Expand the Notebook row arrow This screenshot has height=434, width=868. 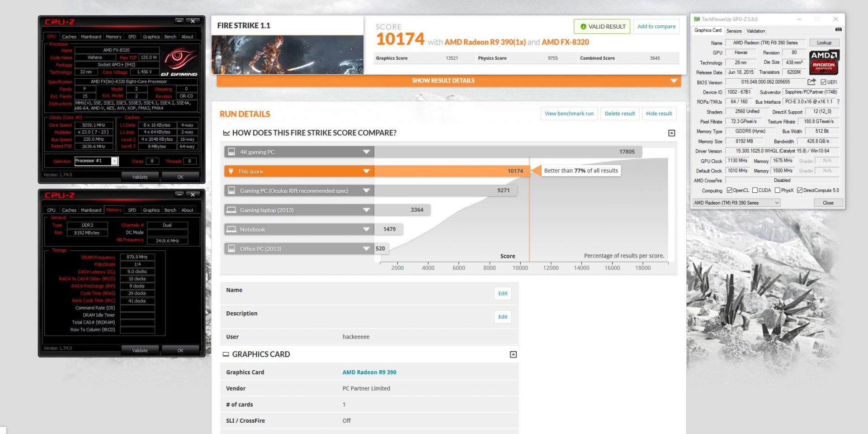pyautogui.click(x=366, y=229)
